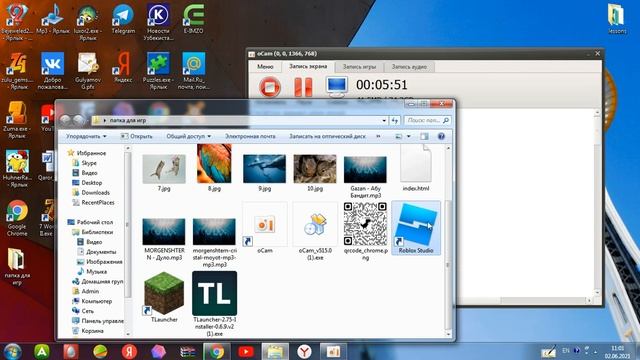
Task: Open the Меню tab in oCam
Action: coord(265,67)
